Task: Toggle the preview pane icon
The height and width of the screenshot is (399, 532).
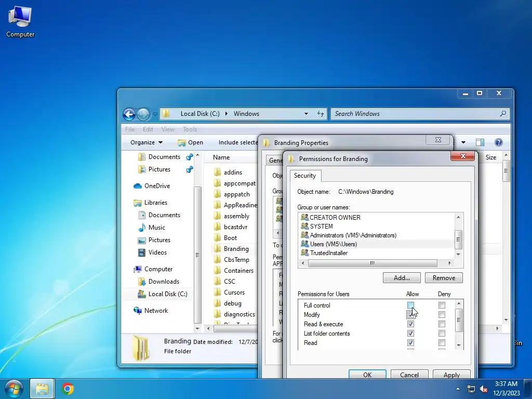Action: pyautogui.click(x=480, y=142)
